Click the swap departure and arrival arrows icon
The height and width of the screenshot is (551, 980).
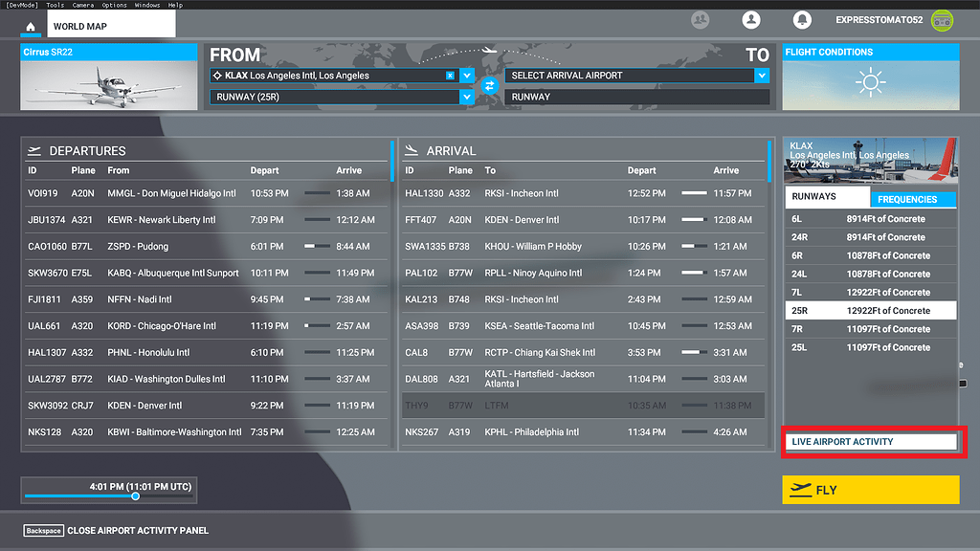click(x=489, y=85)
